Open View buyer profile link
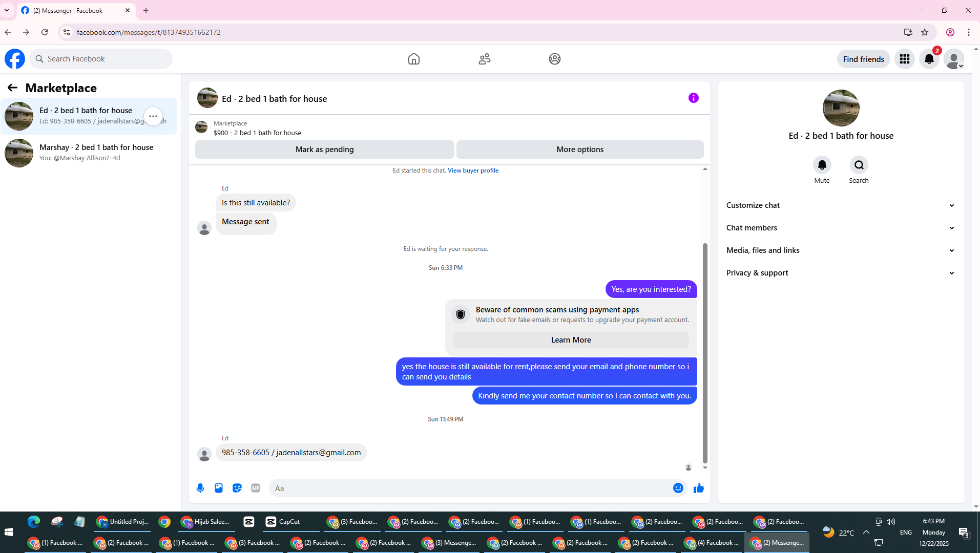 (x=473, y=171)
